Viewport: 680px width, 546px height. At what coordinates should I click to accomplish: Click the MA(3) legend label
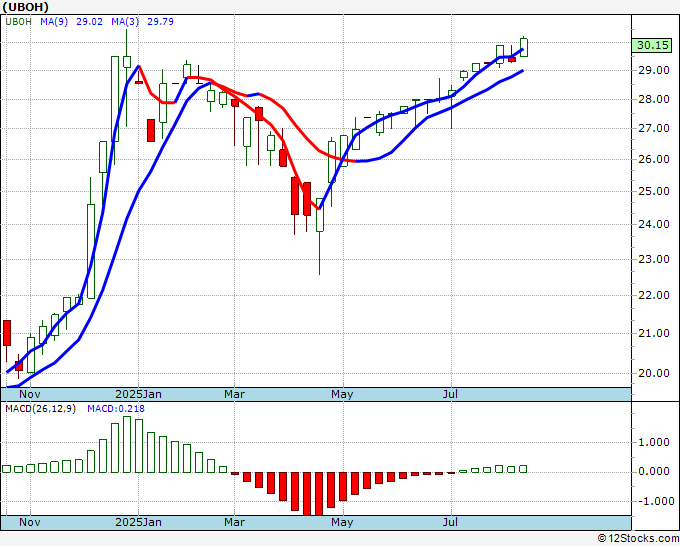click(x=125, y=22)
